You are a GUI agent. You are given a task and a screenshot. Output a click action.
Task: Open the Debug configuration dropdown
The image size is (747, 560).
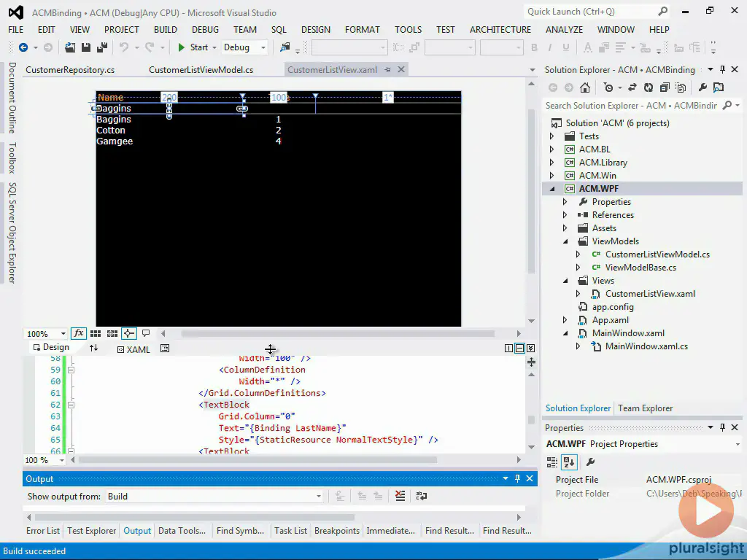tap(263, 47)
